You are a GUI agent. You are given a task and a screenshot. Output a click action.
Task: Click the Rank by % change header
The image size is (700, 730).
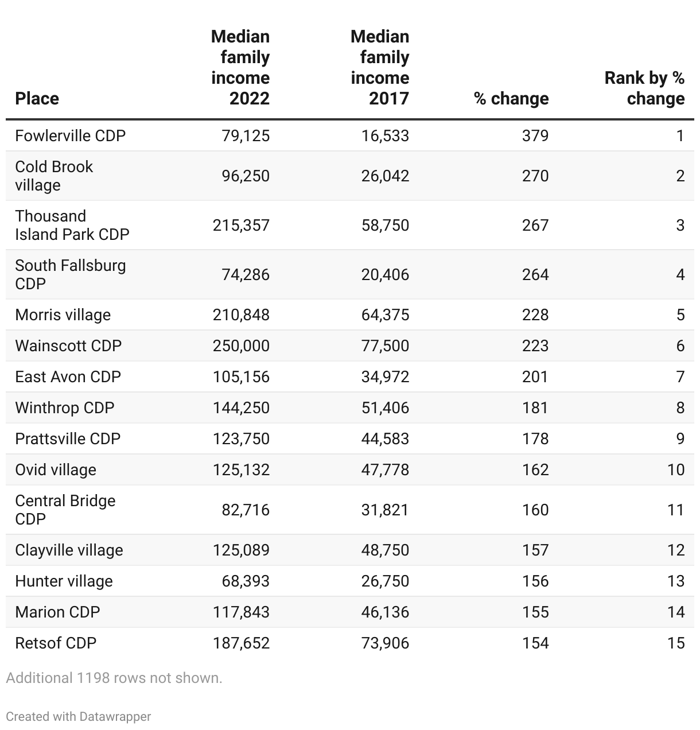pos(644,88)
